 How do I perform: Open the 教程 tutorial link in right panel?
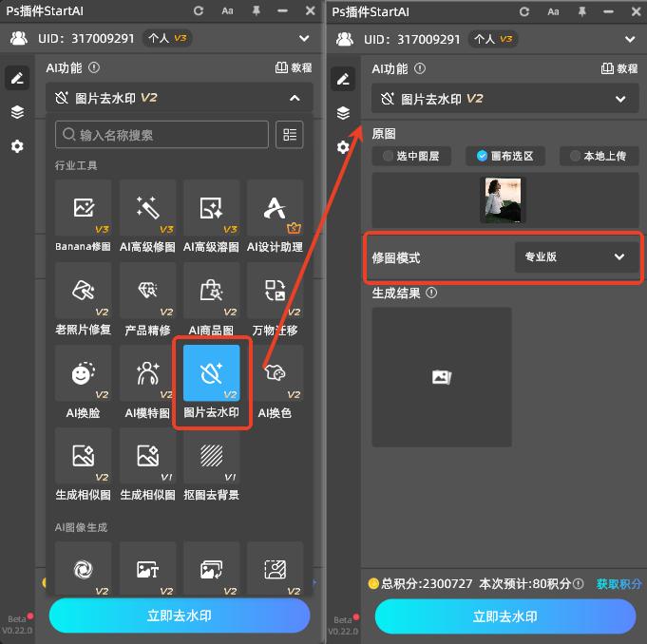tap(619, 68)
